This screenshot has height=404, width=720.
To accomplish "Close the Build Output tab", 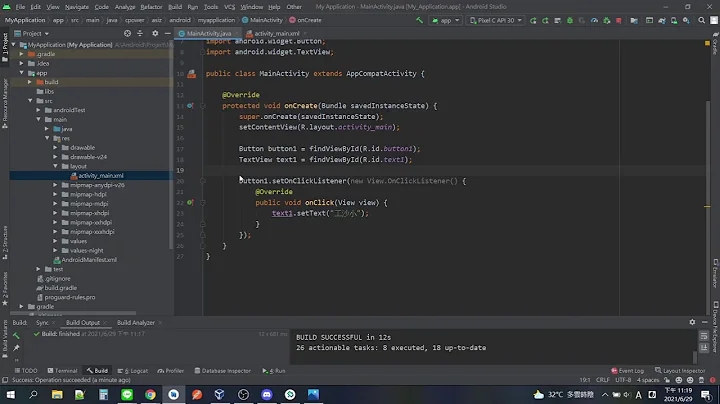I will (x=105, y=323).
